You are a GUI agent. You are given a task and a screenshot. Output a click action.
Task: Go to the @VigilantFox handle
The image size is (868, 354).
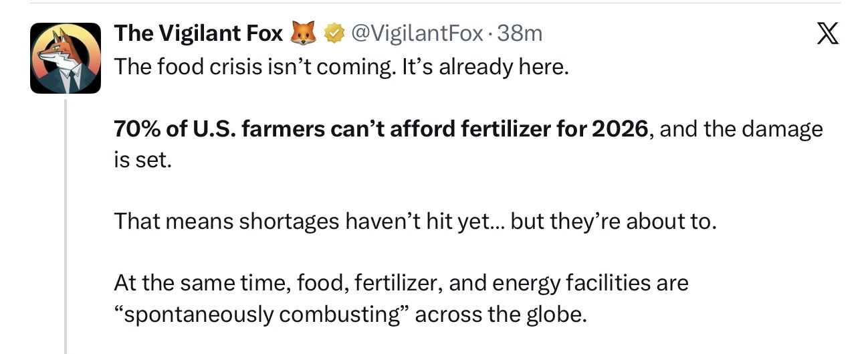click(413, 33)
